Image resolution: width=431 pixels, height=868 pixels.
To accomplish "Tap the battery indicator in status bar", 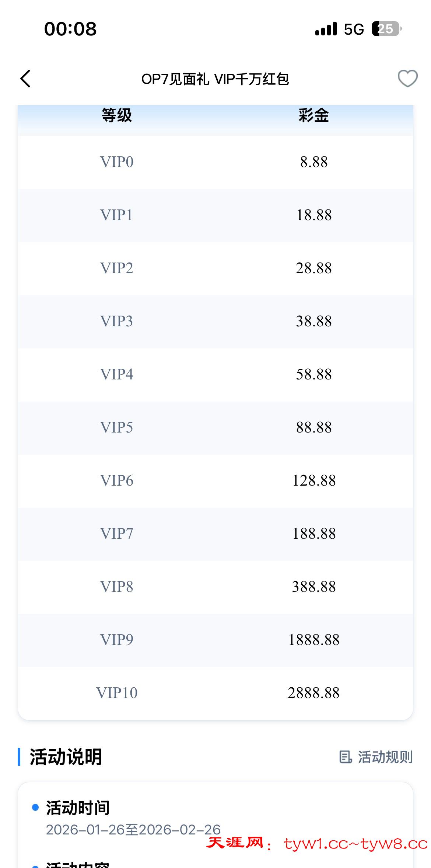I will click(386, 29).
